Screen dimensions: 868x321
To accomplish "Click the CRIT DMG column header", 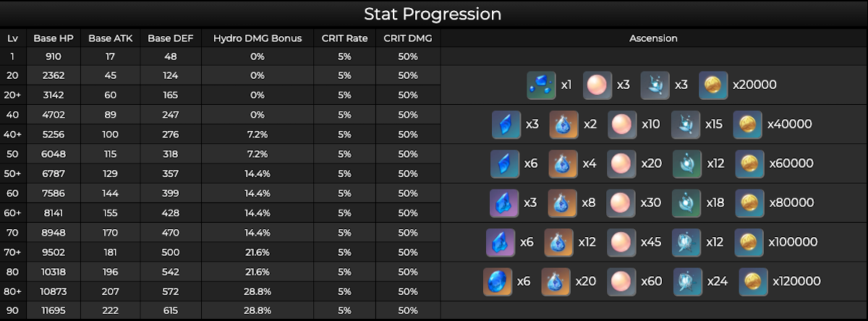I will pos(408,38).
